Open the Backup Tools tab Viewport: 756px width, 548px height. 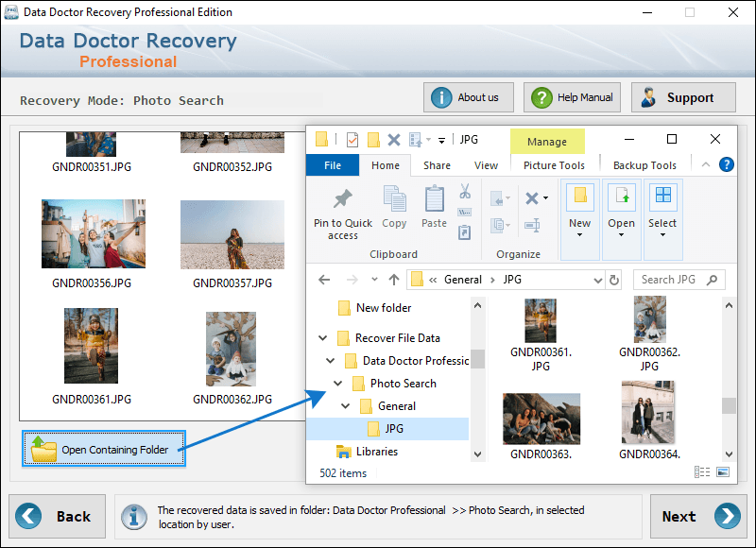point(644,165)
